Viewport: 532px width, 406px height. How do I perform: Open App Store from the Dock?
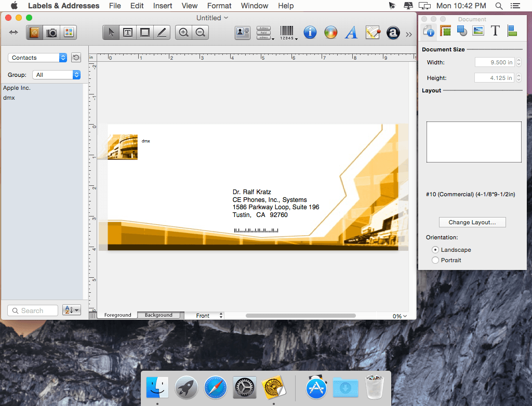coord(316,388)
